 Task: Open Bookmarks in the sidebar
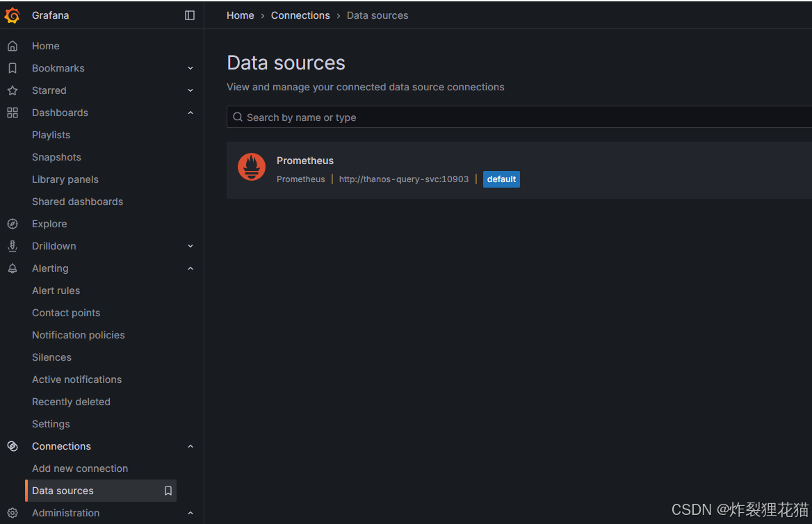pos(58,68)
